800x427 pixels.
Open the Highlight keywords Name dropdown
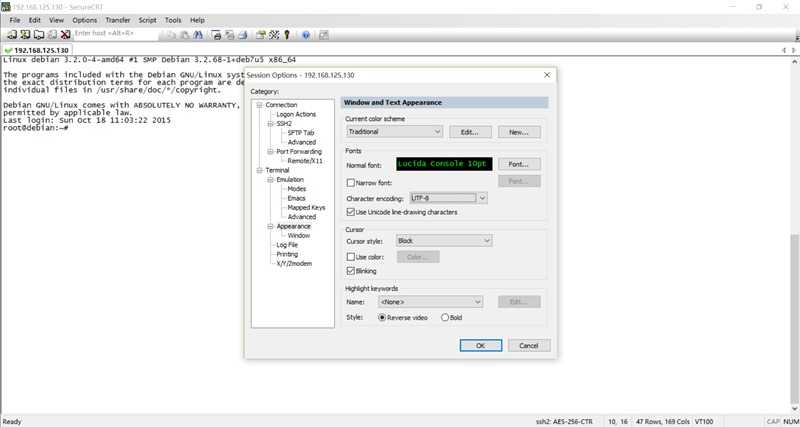[430, 302]
